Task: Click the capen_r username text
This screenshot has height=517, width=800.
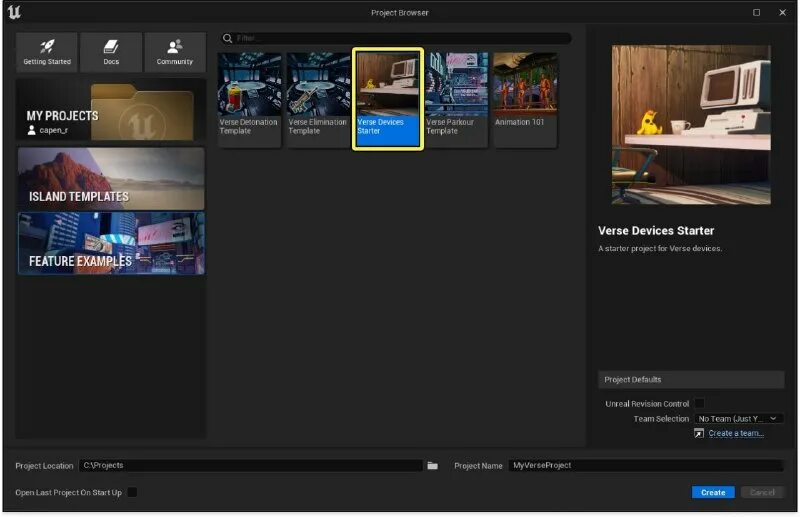Action: click(x=54, y=130)
